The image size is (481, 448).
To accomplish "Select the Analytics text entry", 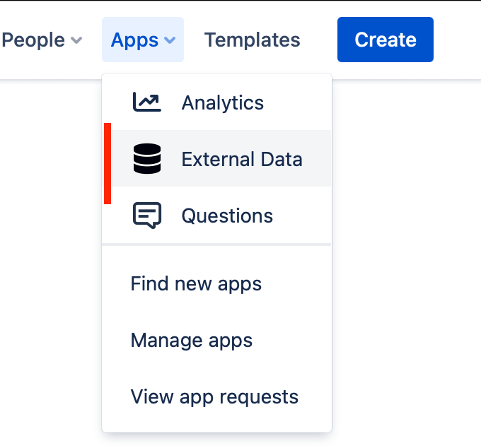I will coord(222,102).
